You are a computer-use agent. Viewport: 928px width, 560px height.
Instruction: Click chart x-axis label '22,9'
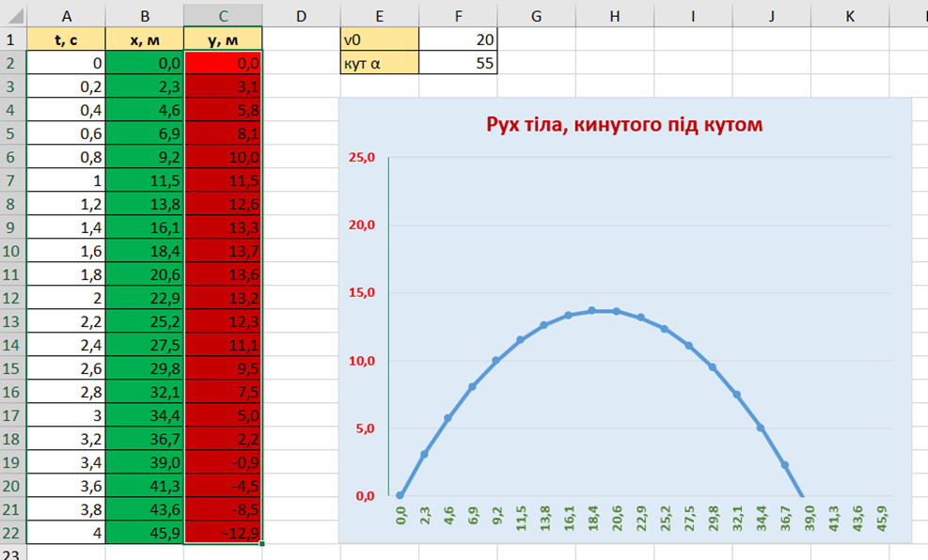point(641,518)
